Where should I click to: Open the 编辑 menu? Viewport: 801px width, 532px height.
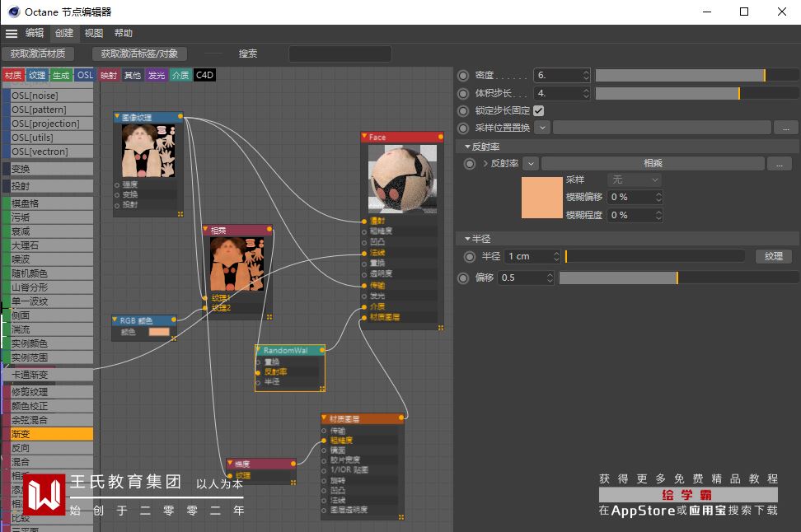[x=35, y=33]
